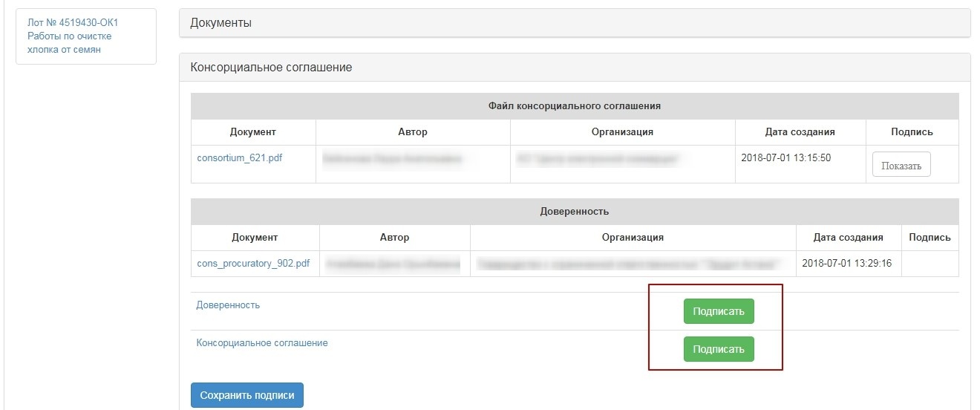Screen dimensions: 980x410
Task: Click the gray Доверенность table title bar
Action: coord(574,212)
